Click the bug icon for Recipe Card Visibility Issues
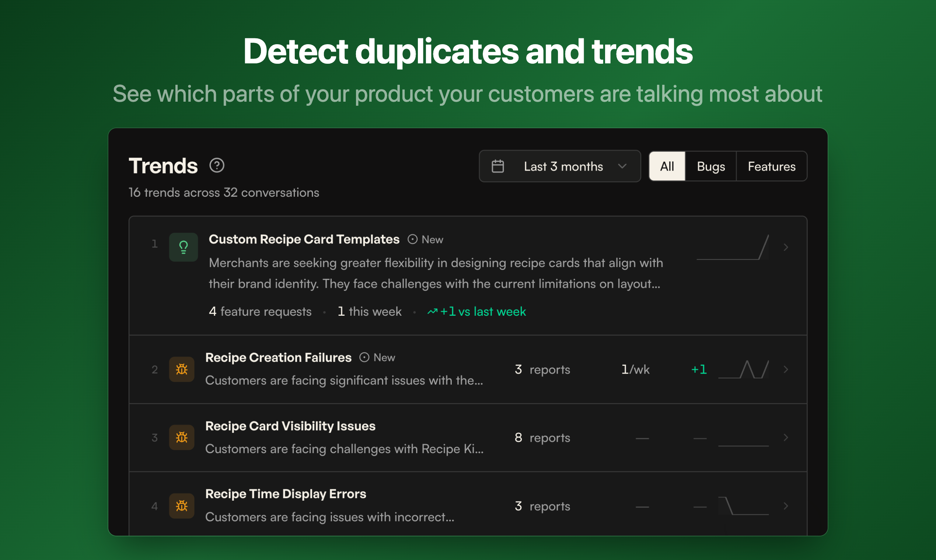Viewport: 936px width, 560px height. (182, 437)
